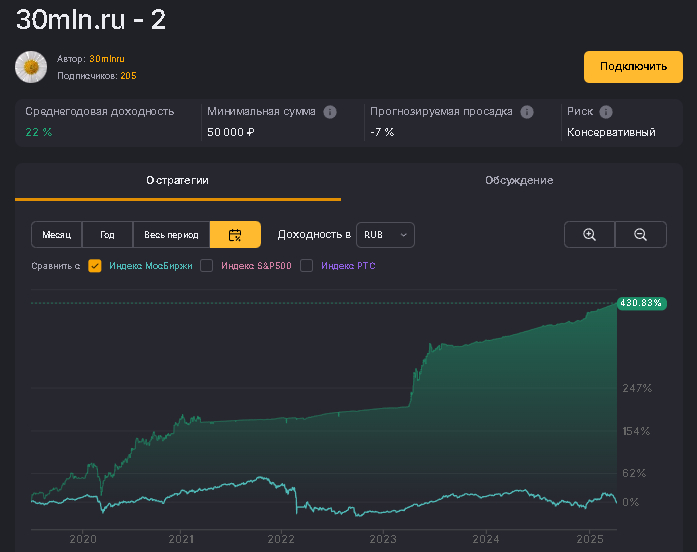Open the Обсуждение tab

coord(519,180)
